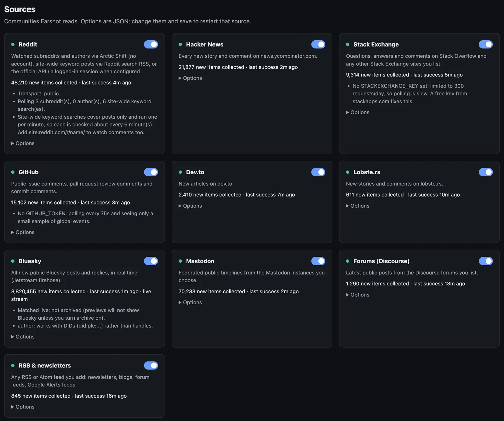The width and height of the screenshot is (504, 421).
Task: Click the status dot beside Dev.to
Action: click(180, 172)
